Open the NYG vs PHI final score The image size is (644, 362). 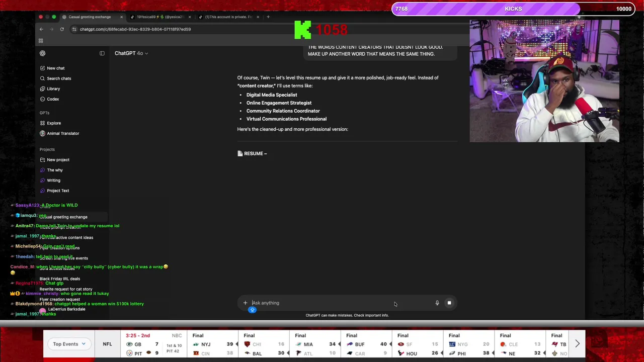[469, 344]
